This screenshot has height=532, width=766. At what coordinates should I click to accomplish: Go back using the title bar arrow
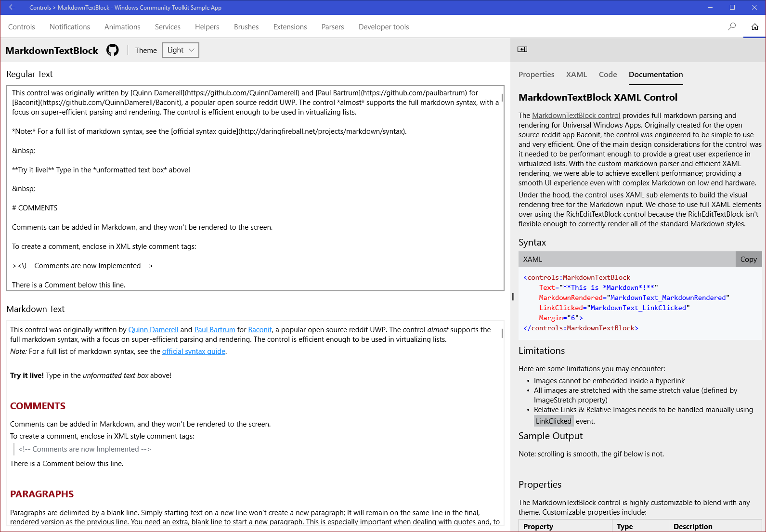[x=12, y=7]
